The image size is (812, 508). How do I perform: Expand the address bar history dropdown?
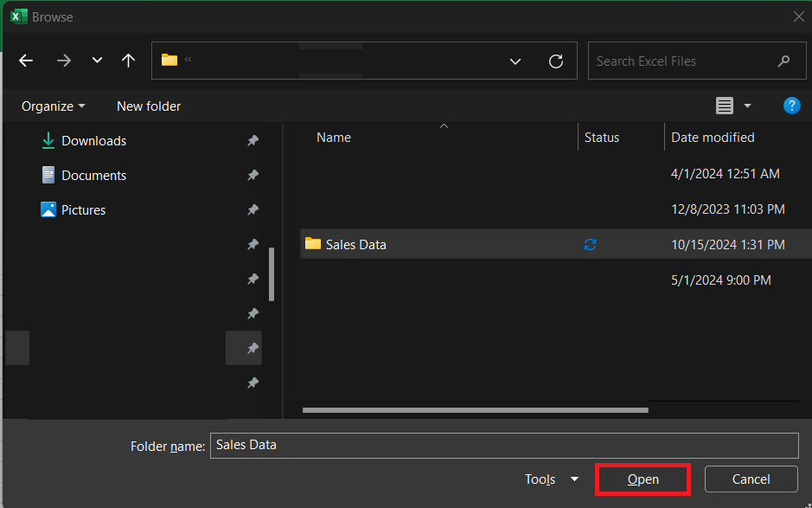click(x=515, y=61)
